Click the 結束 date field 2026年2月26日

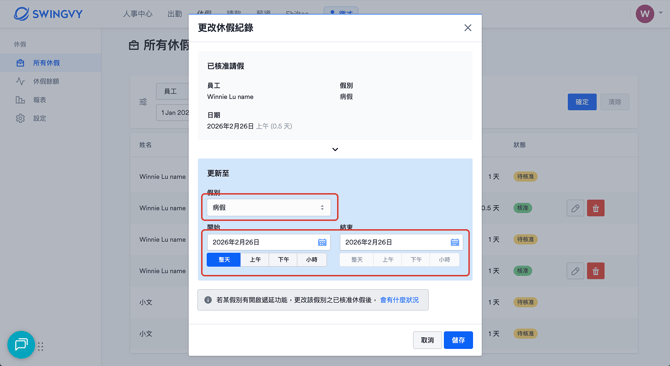401,242
